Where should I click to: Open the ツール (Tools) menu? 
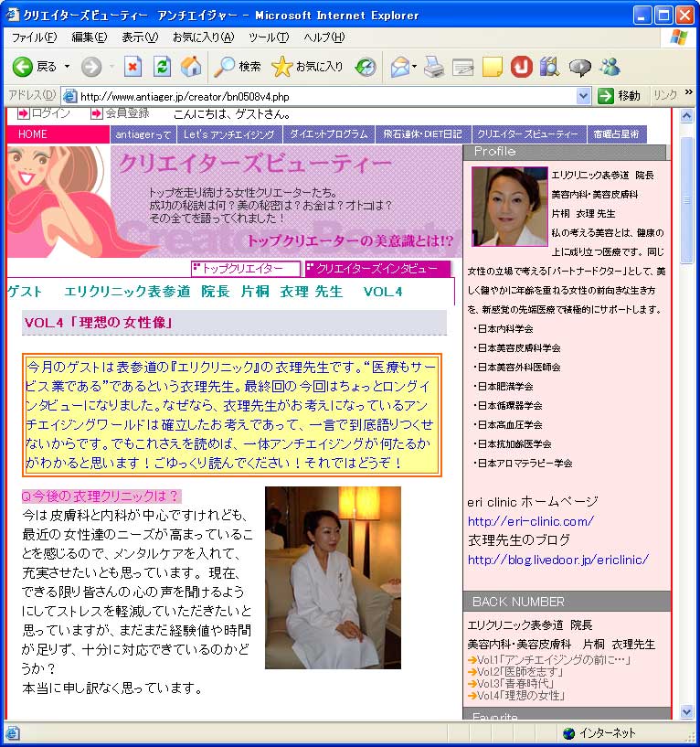pos(268,37)
